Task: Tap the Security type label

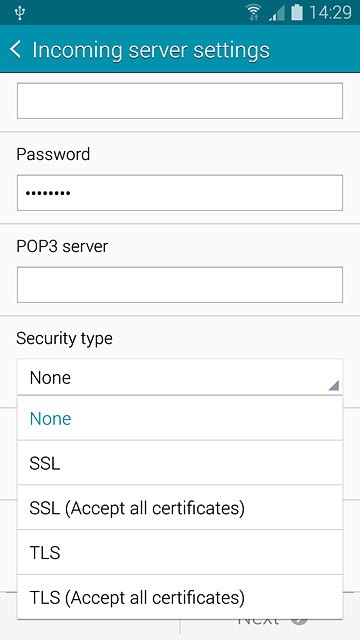Action: tap(64, 339)
